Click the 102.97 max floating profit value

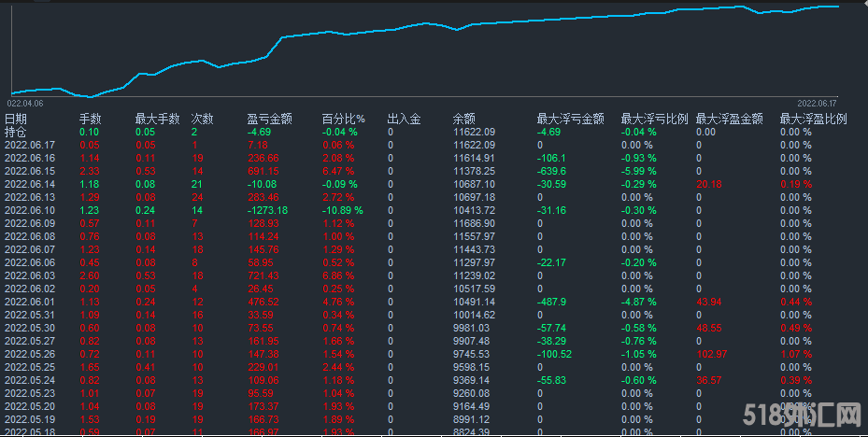pos(711,354)
